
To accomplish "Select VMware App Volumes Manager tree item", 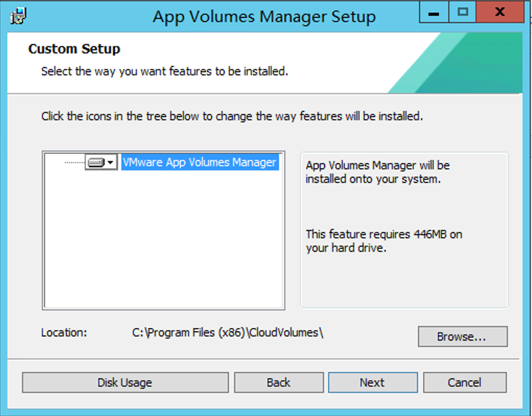I will coord(199,163).
